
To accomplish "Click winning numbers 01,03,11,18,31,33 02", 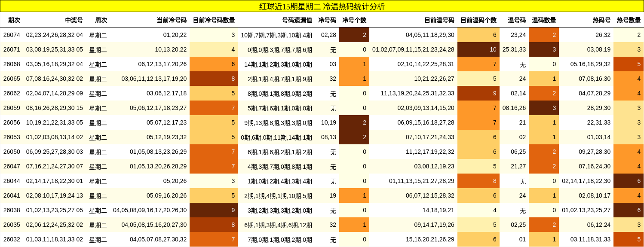I will pos(55,239).
